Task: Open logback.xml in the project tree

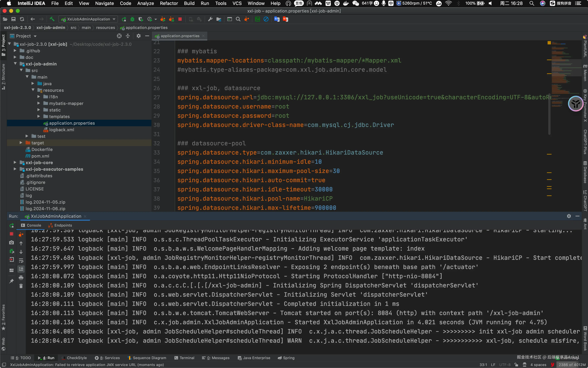Action: (61, 130)
